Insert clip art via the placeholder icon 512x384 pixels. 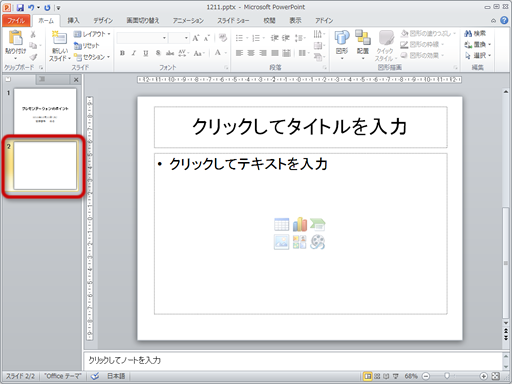pyautogui.click(x=300, y=242)
